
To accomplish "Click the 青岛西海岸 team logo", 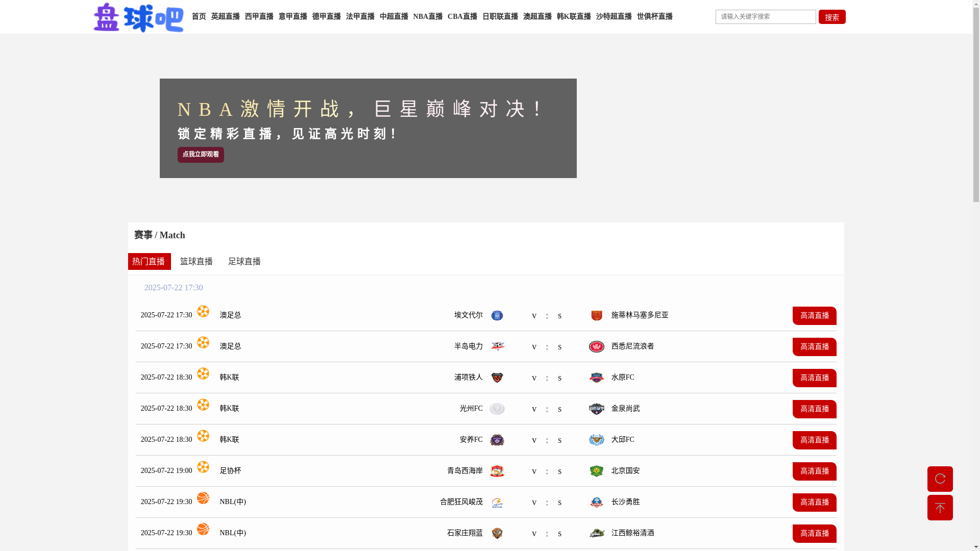I will coord(497,471).
